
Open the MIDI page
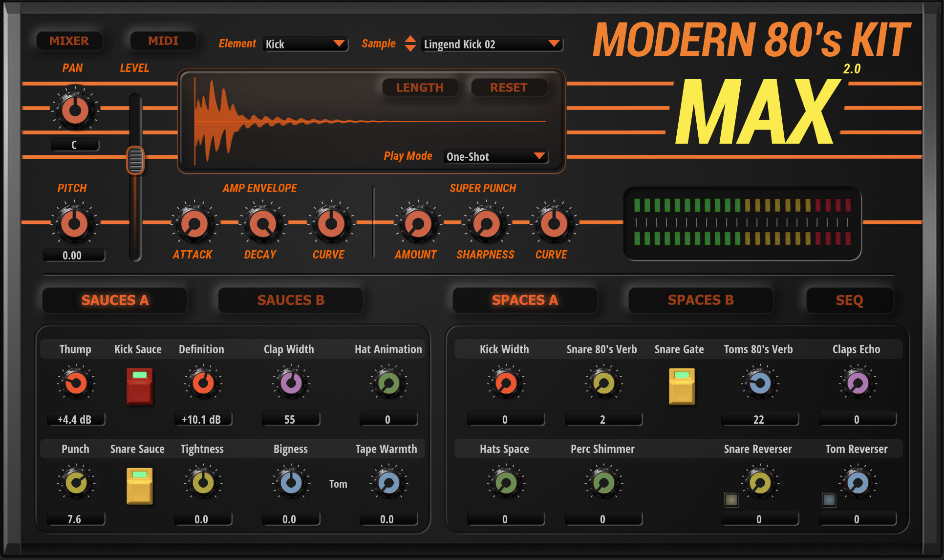tap(163, 41)
